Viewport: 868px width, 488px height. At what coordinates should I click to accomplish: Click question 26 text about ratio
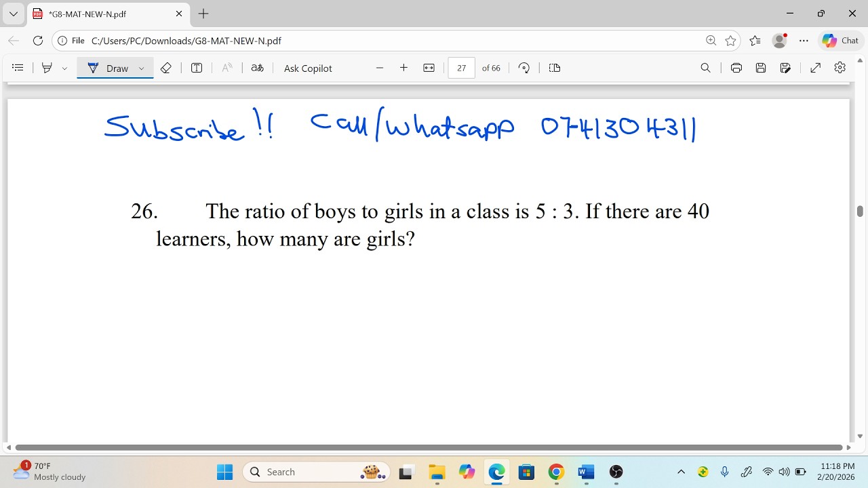(x=420, y=225)
